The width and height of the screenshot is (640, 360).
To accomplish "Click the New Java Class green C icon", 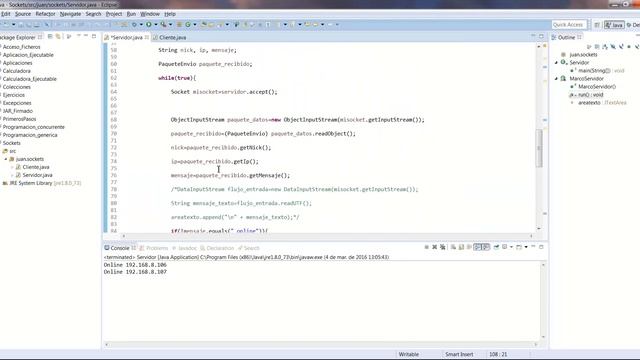I will coord(188,24).
